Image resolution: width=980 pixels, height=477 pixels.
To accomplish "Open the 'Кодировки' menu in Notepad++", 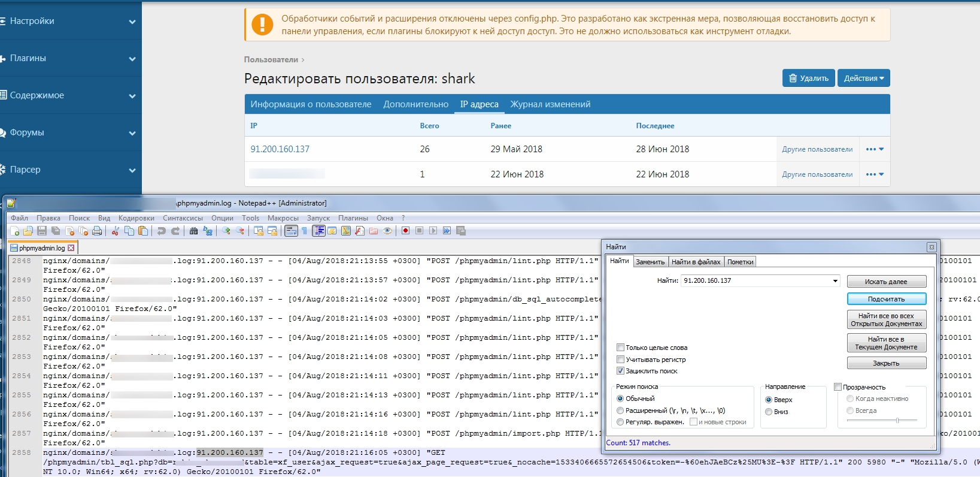I will [136, 218].
